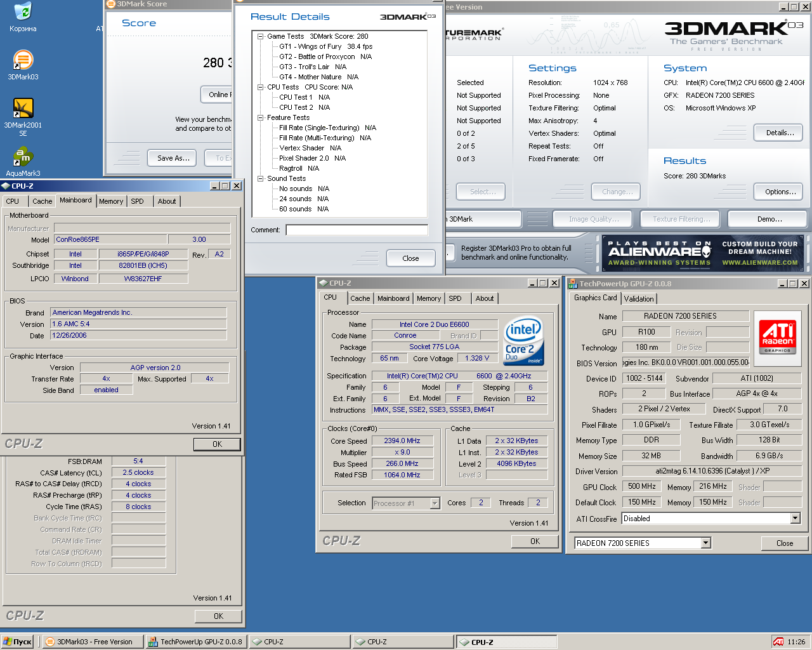Open the Processor #1 selection dropdown

pos(435,503)
